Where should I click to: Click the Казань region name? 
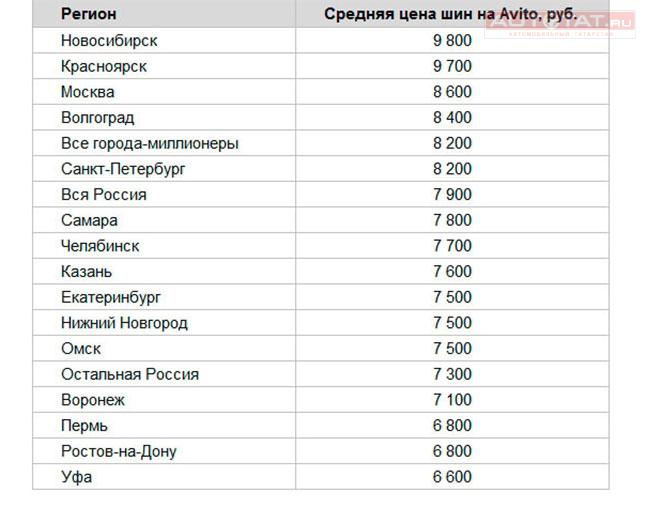tap(87, 272)
